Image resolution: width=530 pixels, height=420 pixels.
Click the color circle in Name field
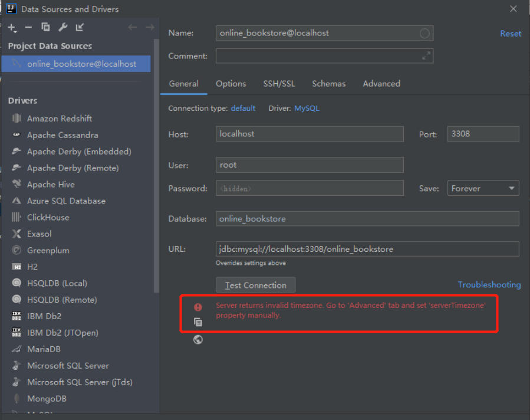424,33
